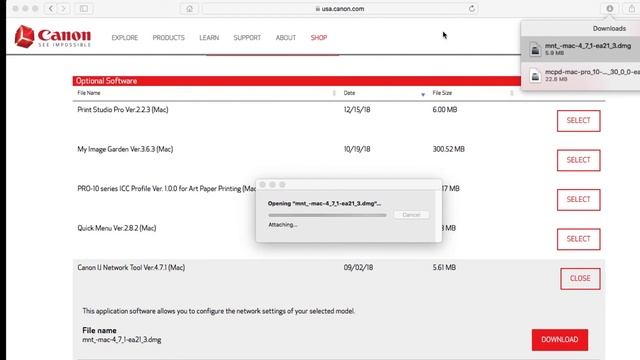Viewport: 640px width, 360px height.
Task: Click the date '10/19/18'
Action: point(357,149)
